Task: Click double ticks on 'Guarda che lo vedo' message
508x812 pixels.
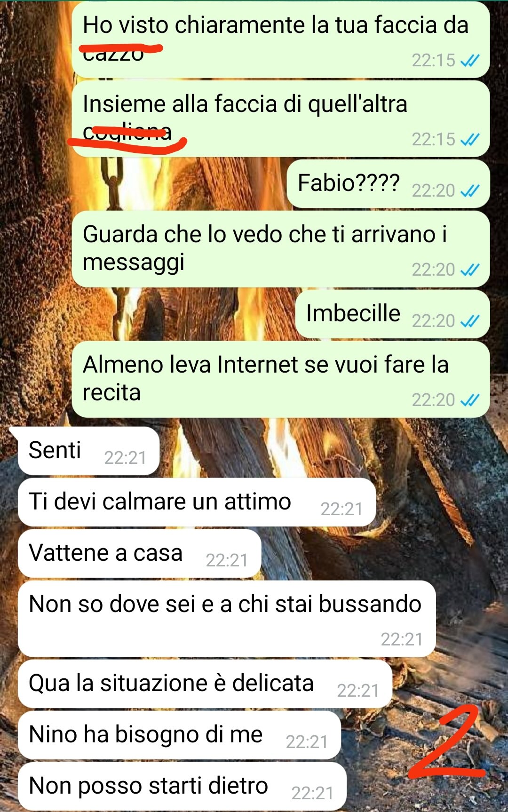Action: coord(469,270)
